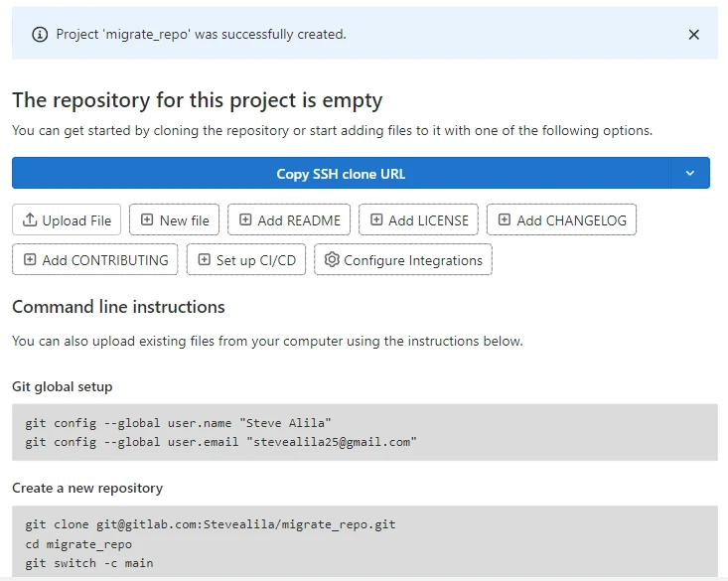
Task: Click the 'Command line instructions' heading
Action: (118, 307)
